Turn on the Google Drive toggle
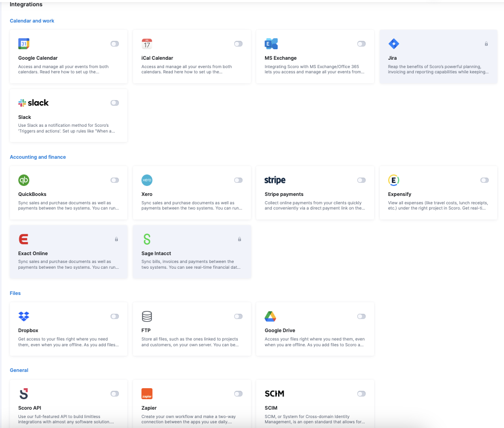The width and height of the screenshot is (504, 428). click(x=361, y=316)
